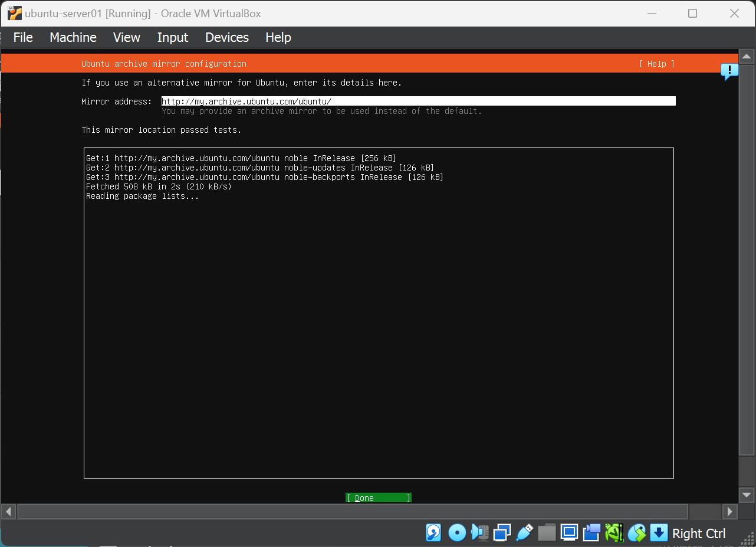756x547 pixels.
Task: Open the shared folders indicator
Action: pyautogui.click(x=547, y=533)
